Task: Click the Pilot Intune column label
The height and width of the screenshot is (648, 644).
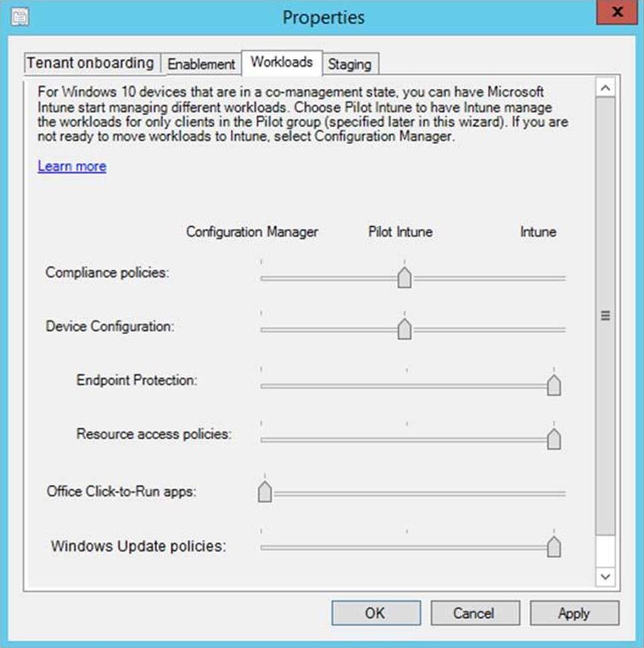Action: coord(400,232)
